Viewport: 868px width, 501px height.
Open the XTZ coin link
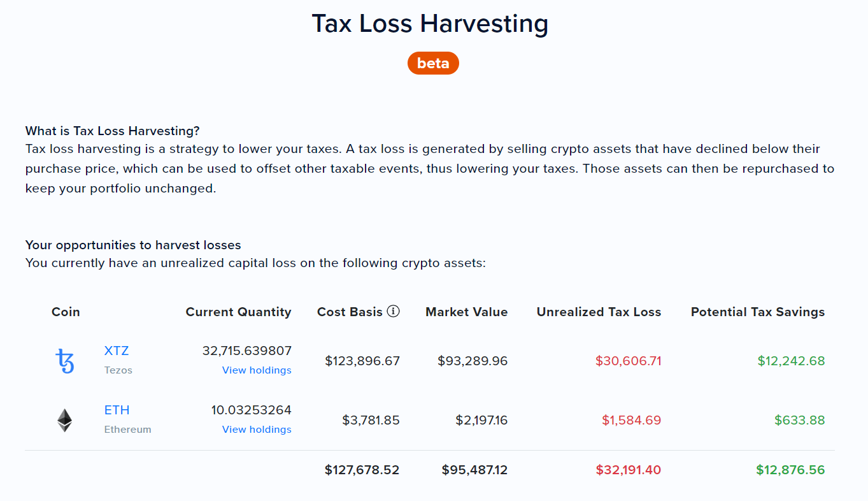click(x=117, y=351)
